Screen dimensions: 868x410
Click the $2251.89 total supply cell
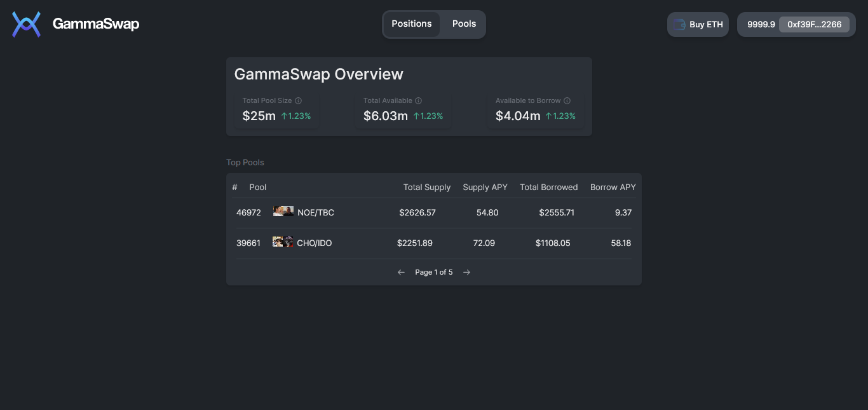[415, 243]
